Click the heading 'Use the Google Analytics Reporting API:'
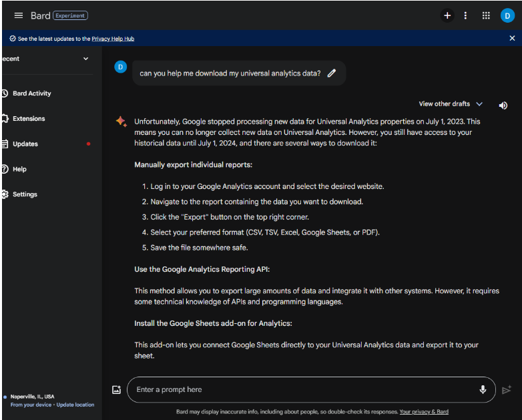Image resolution: width=522 pixels, height=420 pixels. pyautogui.click(x=202, y=270)
